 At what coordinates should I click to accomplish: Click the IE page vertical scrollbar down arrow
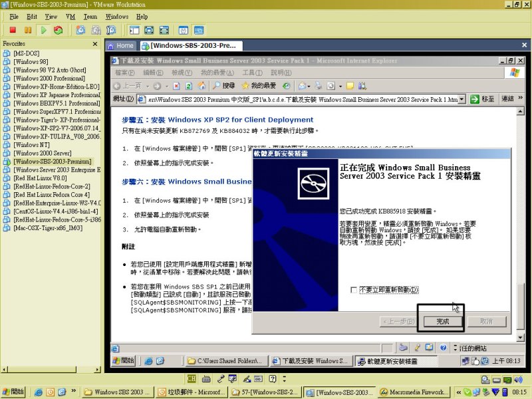[x=520, y=338]
